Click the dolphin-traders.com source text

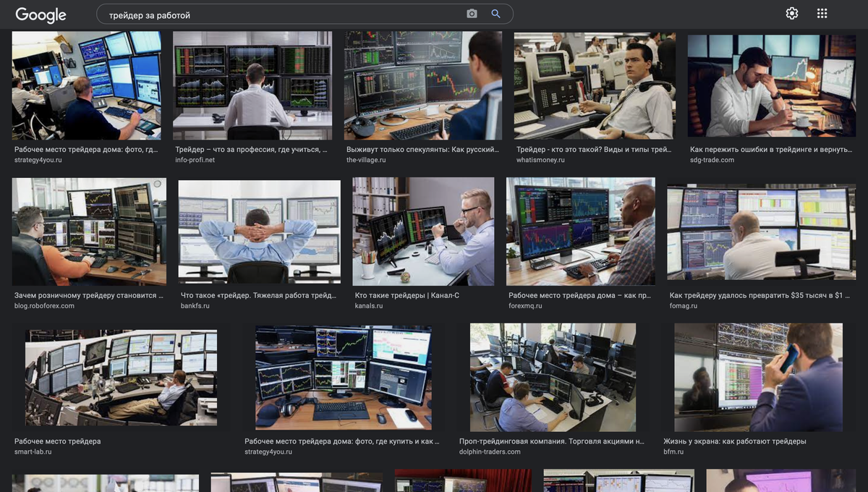(490, 451)
